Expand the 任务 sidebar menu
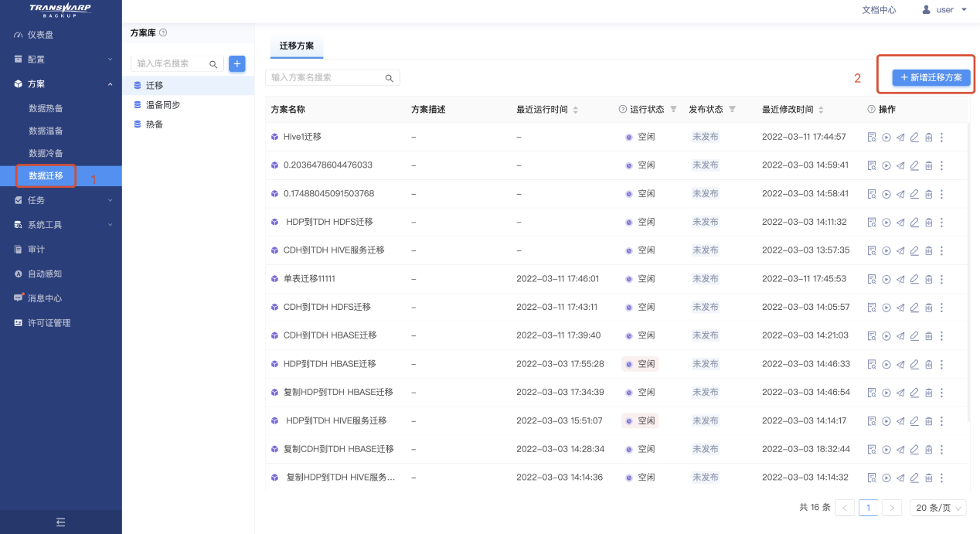 (60, 200)
